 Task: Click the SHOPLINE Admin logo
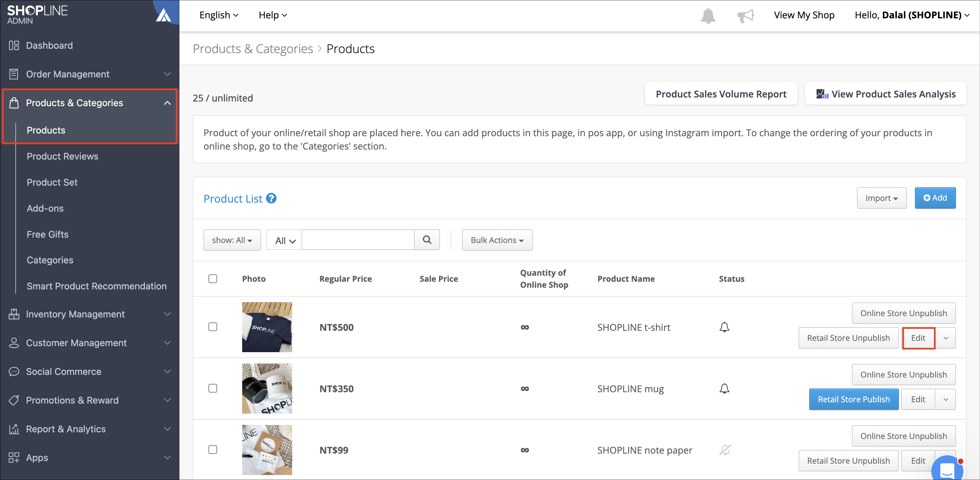[37, 14]
